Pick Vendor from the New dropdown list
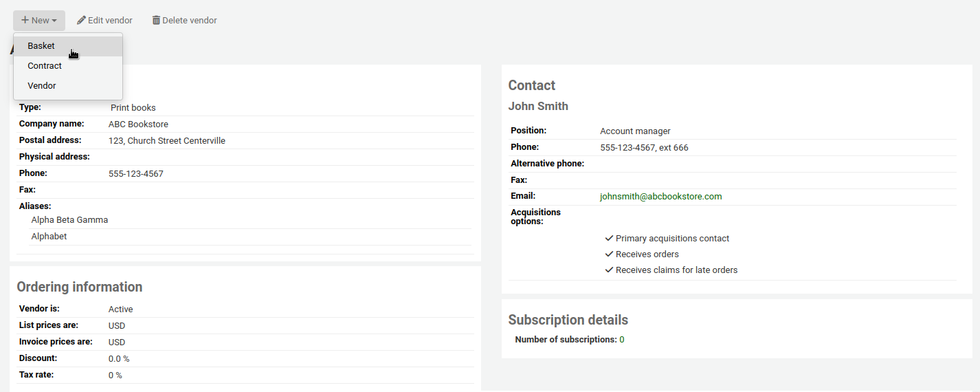This screenshot has height=392, width=980. 42,86
